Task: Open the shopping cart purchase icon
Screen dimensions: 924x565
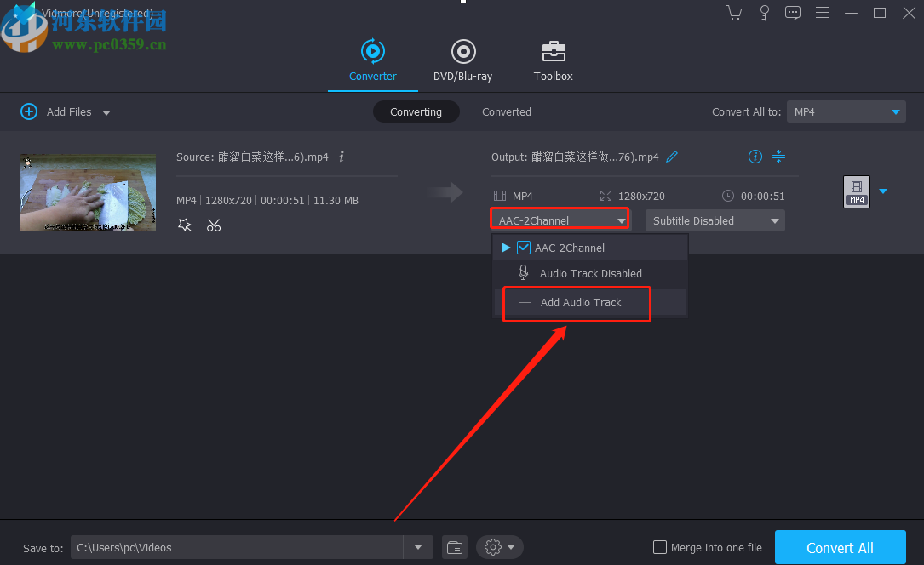Action: [733, 13]
